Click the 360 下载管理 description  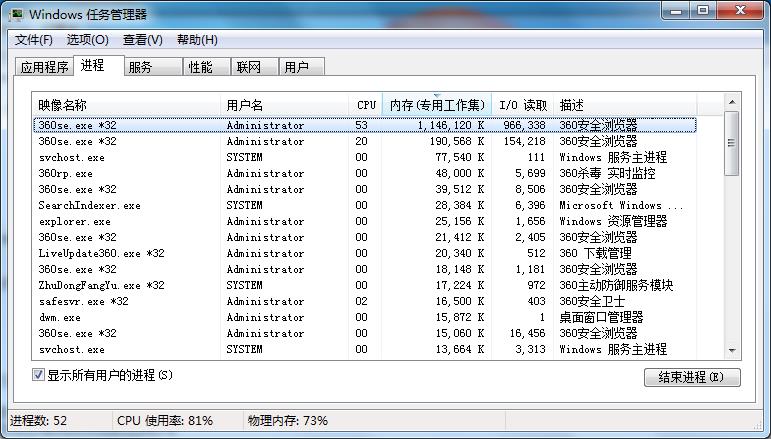595,253
